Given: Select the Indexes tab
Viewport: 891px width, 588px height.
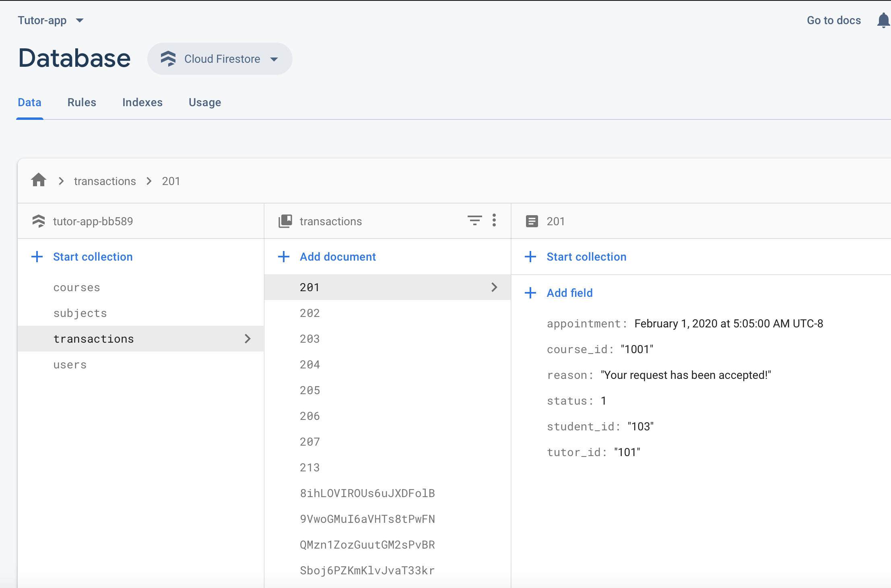Looking at the screenshot, I should [142, 103].
